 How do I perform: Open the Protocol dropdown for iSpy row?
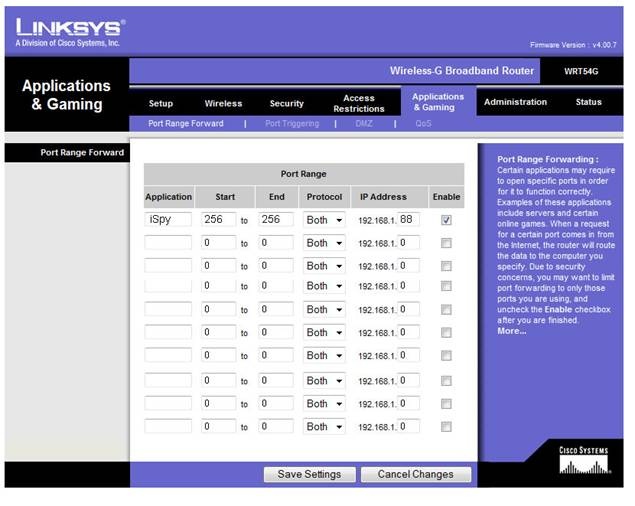324,219
